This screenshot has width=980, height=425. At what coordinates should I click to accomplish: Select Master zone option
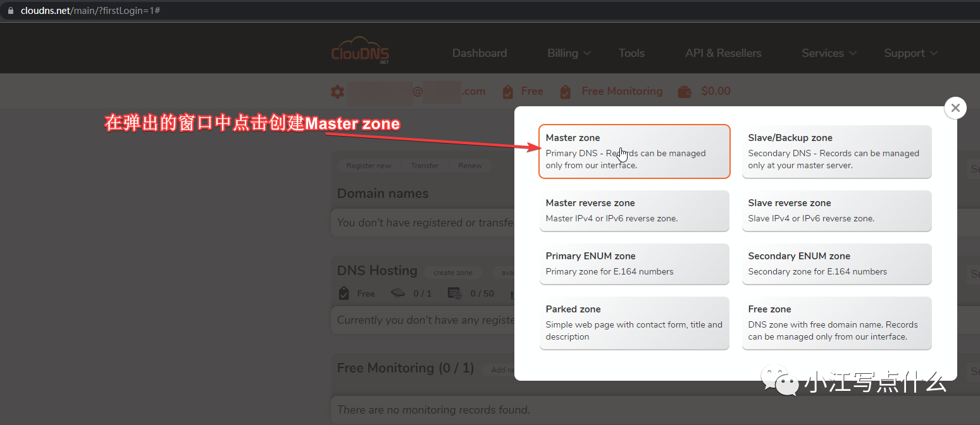click(x=635, y=152)
